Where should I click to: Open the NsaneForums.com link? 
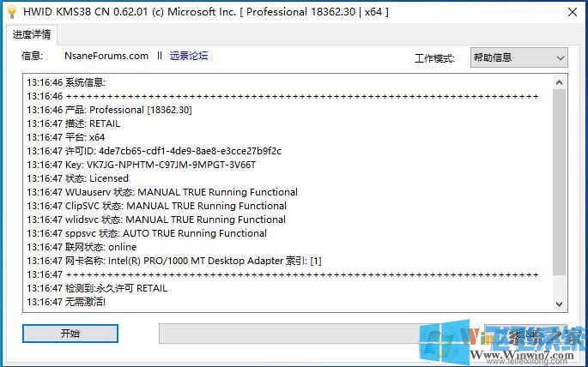(x=106, y=56)
